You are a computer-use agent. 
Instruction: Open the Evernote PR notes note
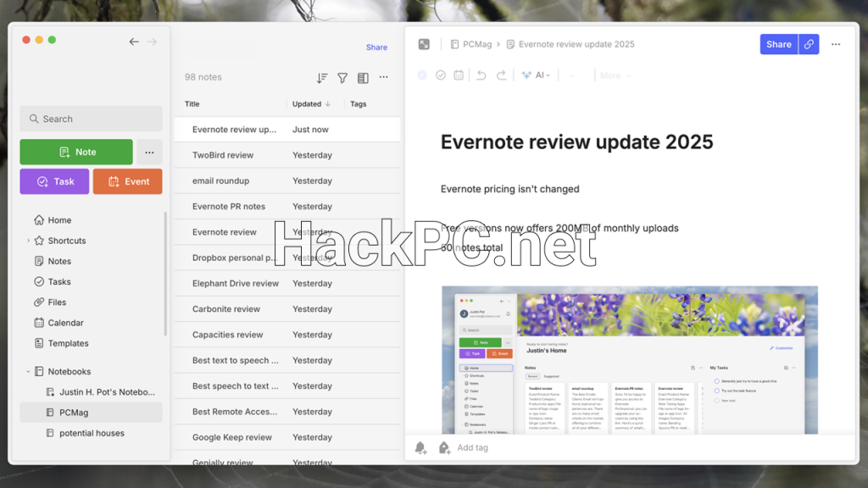[287, 207]
